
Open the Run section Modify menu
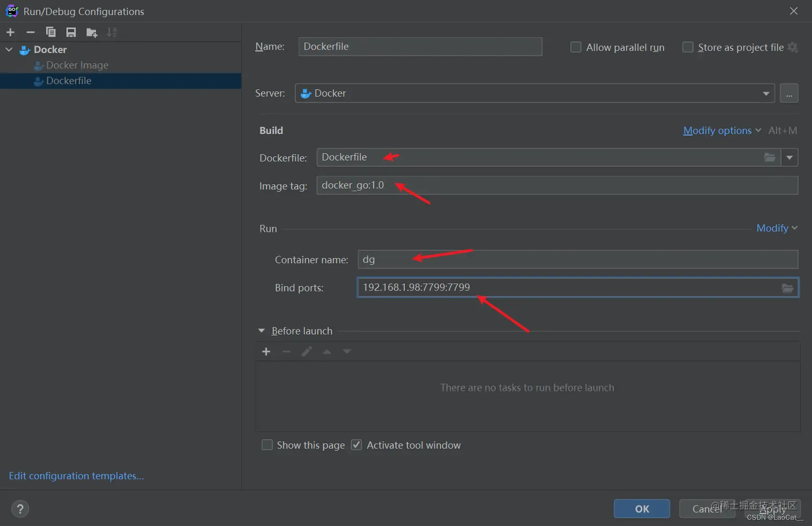coord(777,228)
